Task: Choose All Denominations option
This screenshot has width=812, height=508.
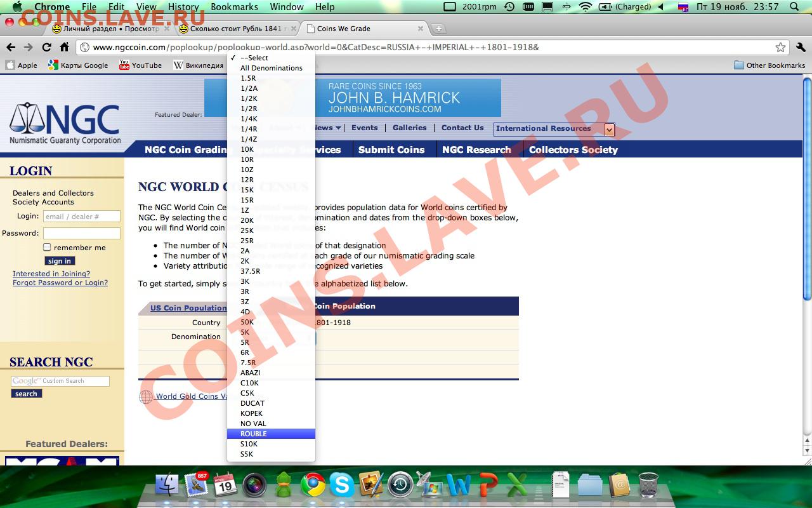Action: [271, 68]
